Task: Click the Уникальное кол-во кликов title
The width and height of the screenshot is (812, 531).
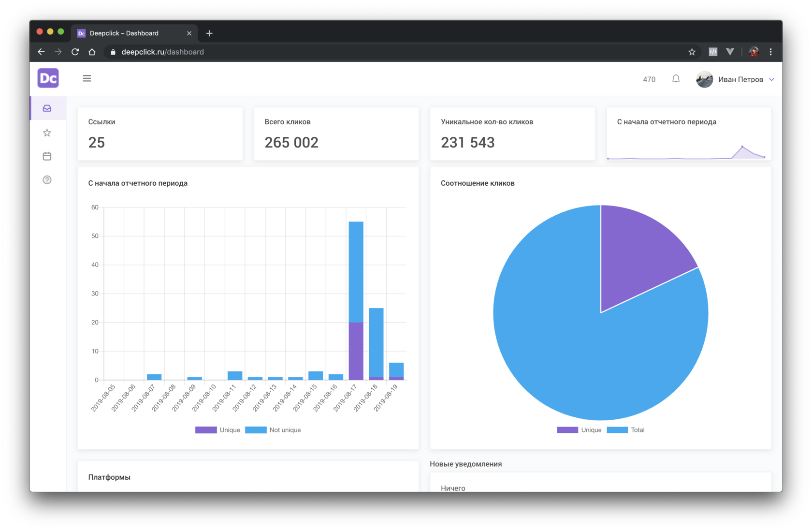Action: click(487, 122)
